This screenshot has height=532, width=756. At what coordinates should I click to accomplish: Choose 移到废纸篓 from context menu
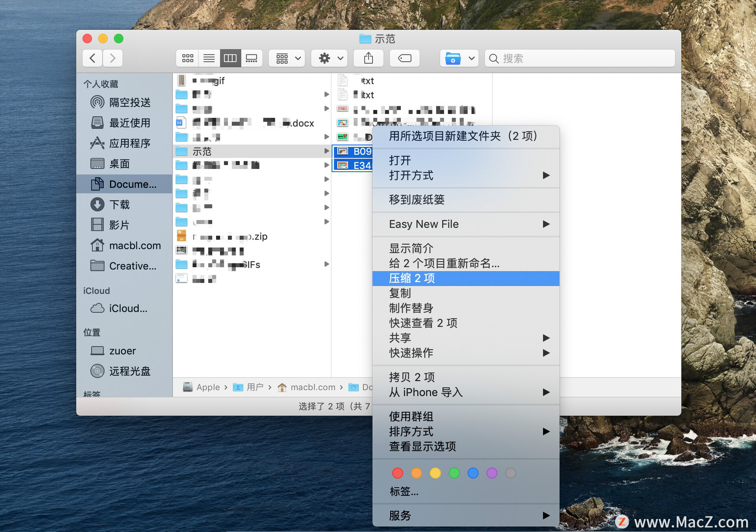coord(466,200)
